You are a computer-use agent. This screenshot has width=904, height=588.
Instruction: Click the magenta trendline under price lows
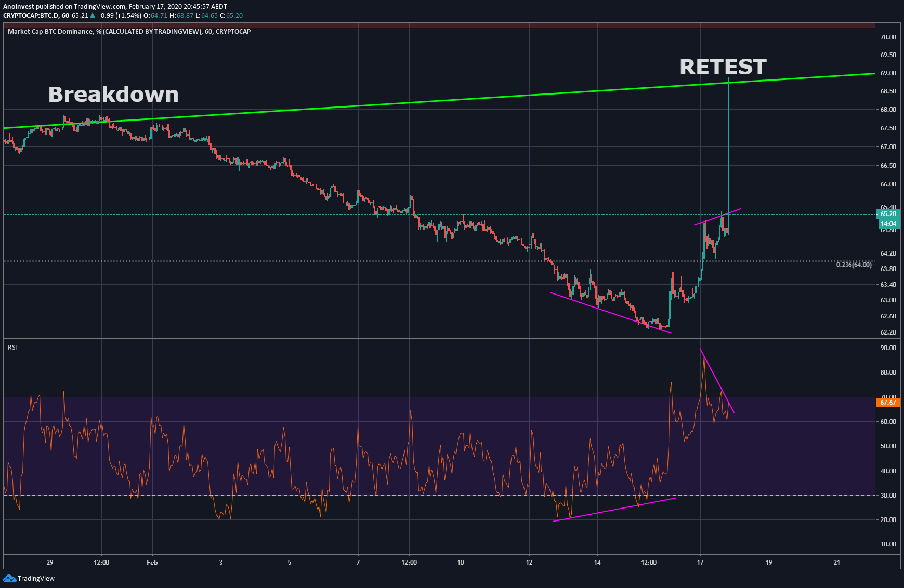pyautogui.click(x=611, y=313)
